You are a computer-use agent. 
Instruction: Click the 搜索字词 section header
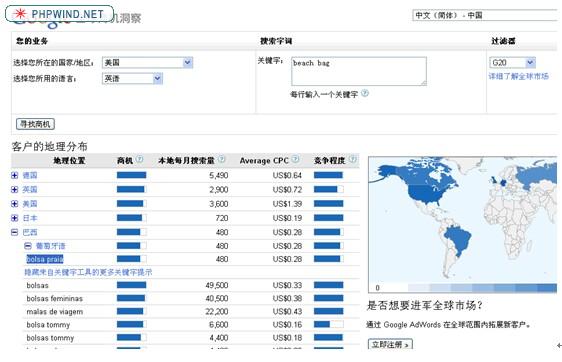coord(276,41)
